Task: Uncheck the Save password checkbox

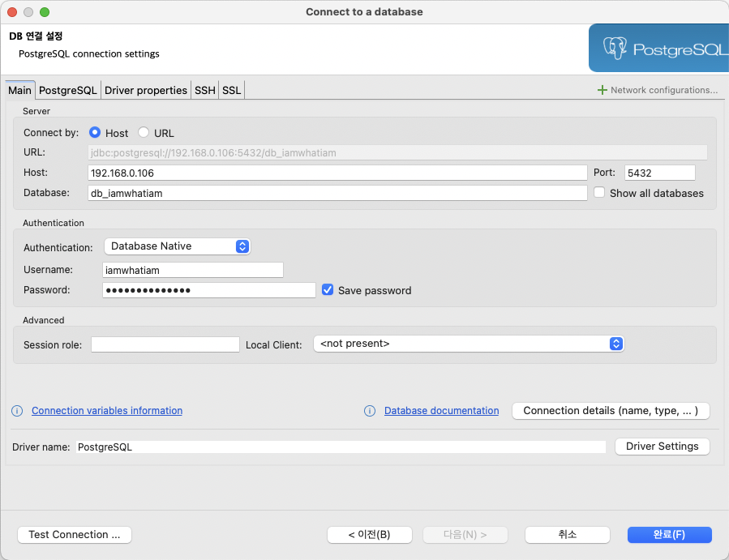Action: pos(328,290)
